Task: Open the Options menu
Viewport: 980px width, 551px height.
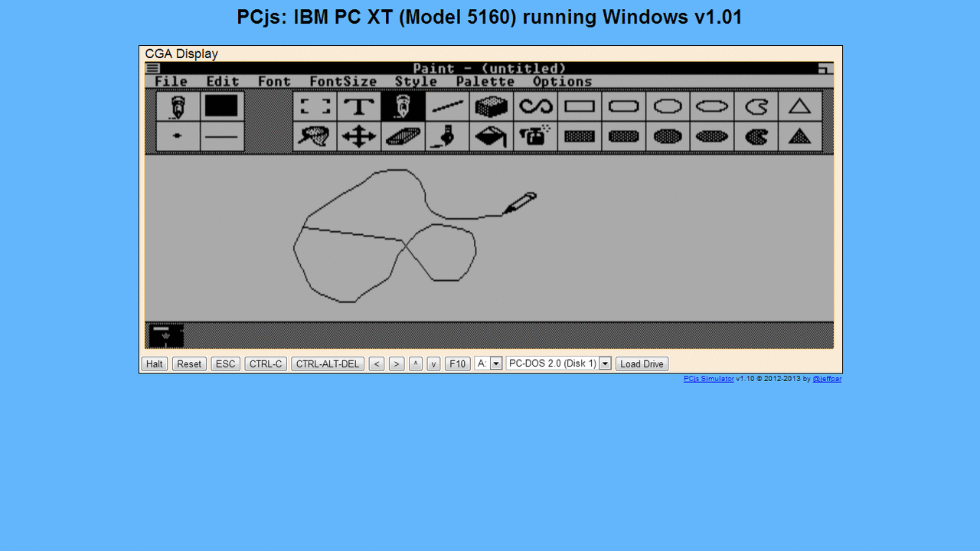Action: [x=563, y=81]
